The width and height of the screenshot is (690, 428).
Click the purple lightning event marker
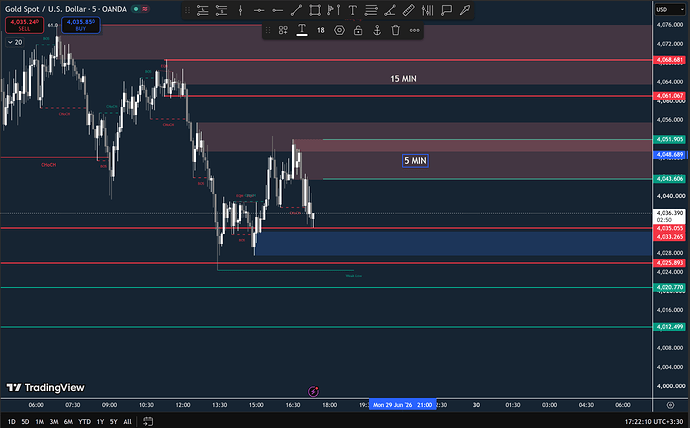tap(313, 391)
